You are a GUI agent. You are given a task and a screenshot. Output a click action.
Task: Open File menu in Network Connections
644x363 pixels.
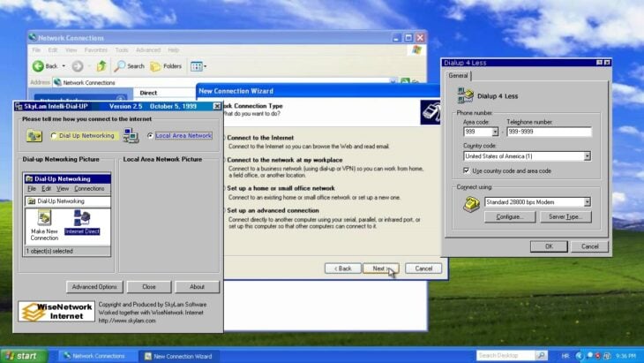36,49
